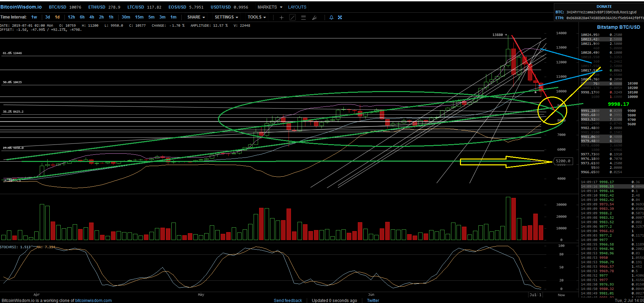Click the Bitstamp BTC/USD title
Viewport: 644px width, 303px height.
pos(618,27)
